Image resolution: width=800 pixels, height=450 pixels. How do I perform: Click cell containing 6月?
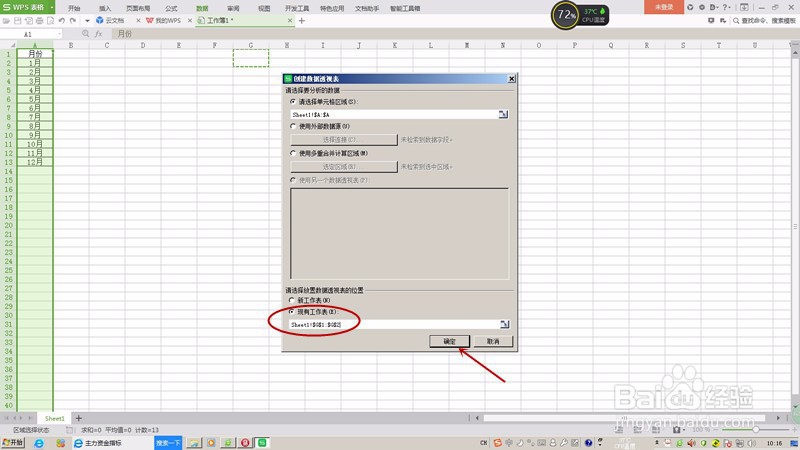tap(35, 108)
